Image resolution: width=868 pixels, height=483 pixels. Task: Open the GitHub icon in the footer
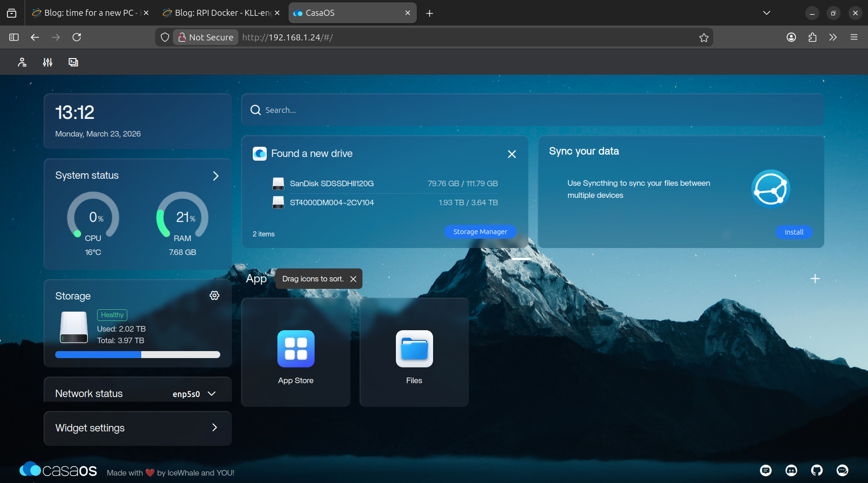click(816, 470)
